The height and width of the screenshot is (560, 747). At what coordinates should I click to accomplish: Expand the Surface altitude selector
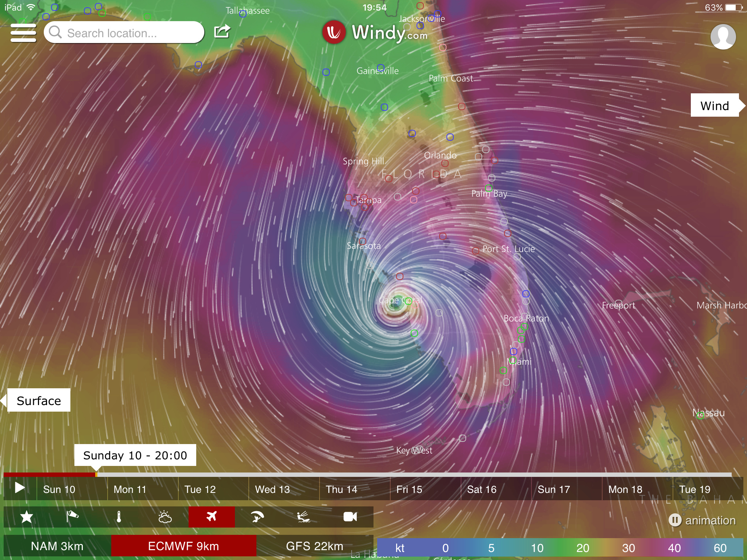(39, 400)
